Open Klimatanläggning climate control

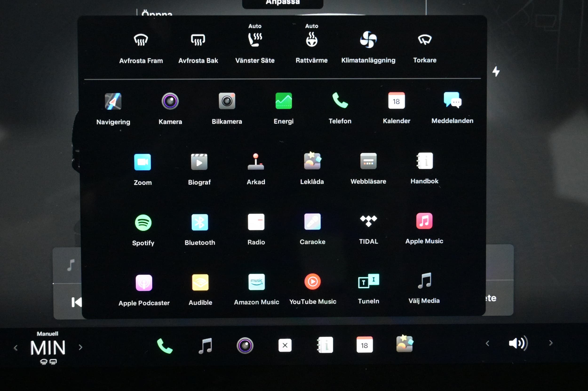[369, 39]
